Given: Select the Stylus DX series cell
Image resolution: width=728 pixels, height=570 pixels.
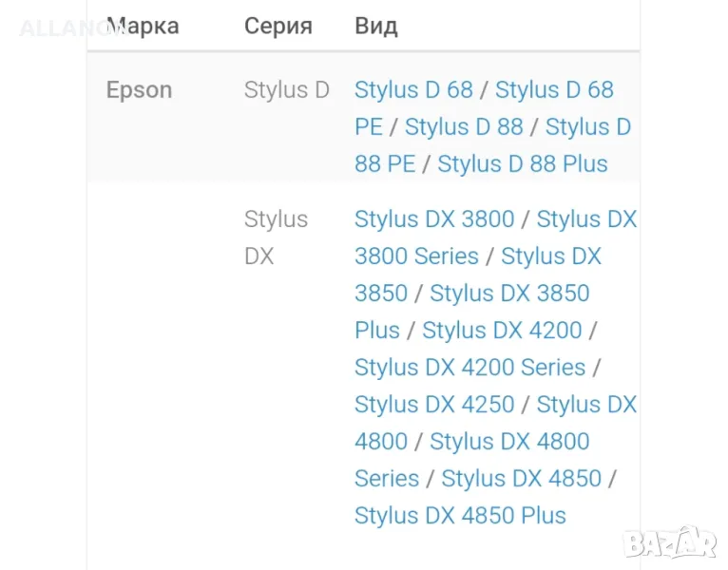Looking at the screenshot, I should (x=276, y=237).
